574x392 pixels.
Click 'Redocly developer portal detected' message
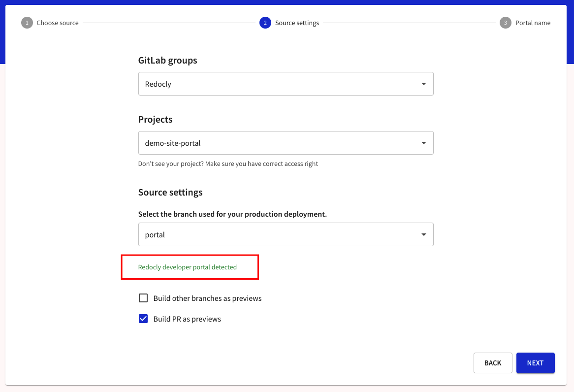tap(187, 267)
